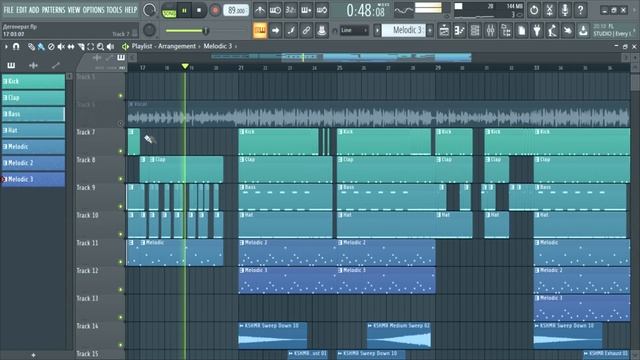Click the plus at the picker's bottom
The image size is (640, 360).
[x=33, y=355]
